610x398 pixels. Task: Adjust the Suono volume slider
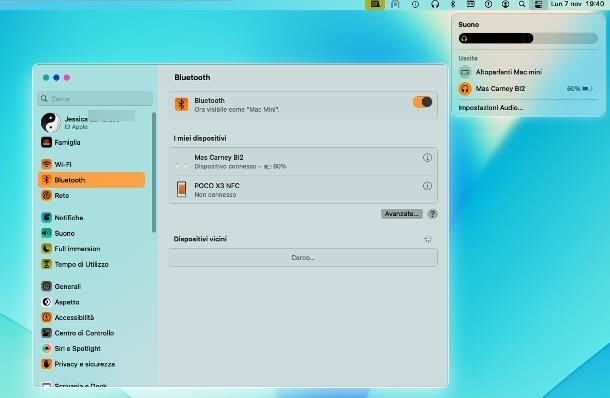pos(528,38)
